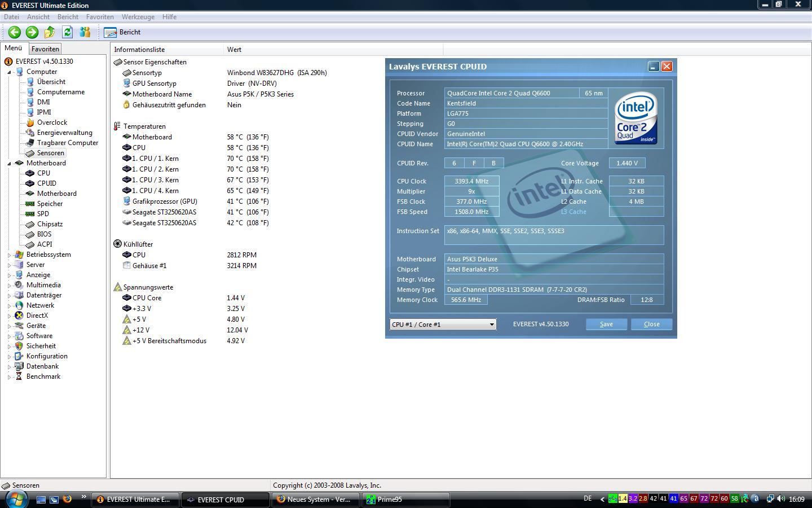Select the Grafikprozessor (GPU) temperature row
Screen dimensions: 812x508
pyautogui.click(x=165, y=202)
